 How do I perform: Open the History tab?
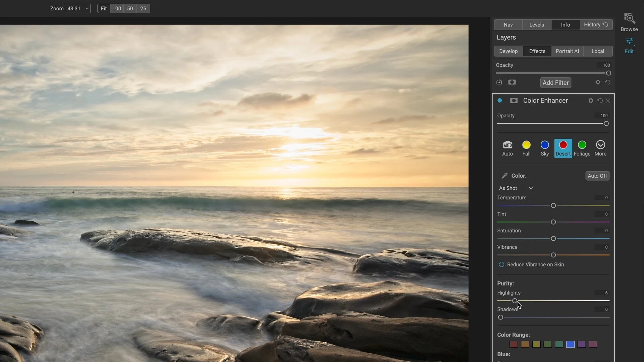coord(596,24)
